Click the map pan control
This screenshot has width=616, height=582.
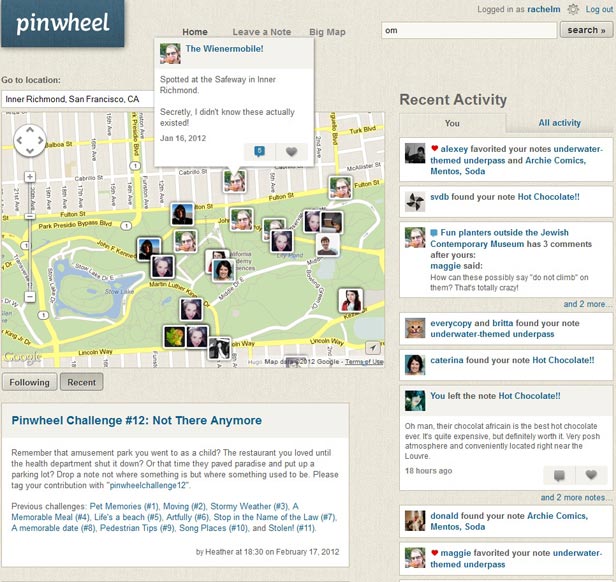click(30, 140)
